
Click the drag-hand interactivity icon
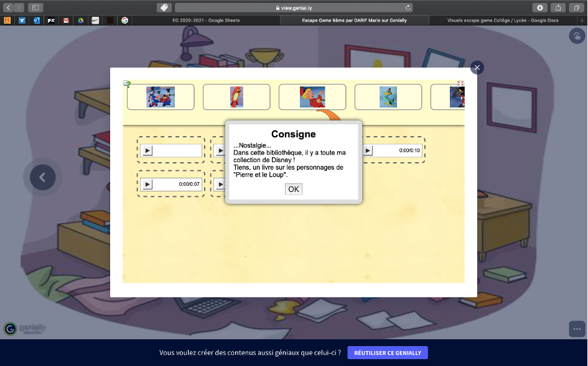(x=577, y=36)
